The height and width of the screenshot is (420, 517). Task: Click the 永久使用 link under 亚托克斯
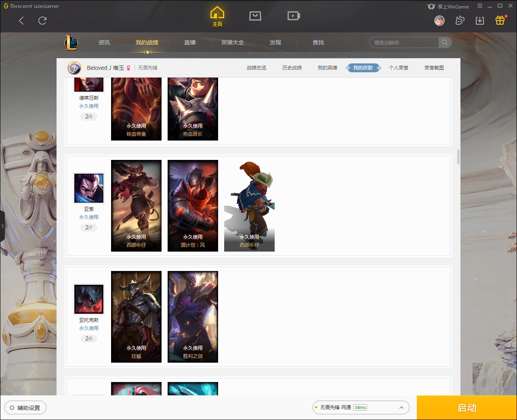tap(89, 328)
